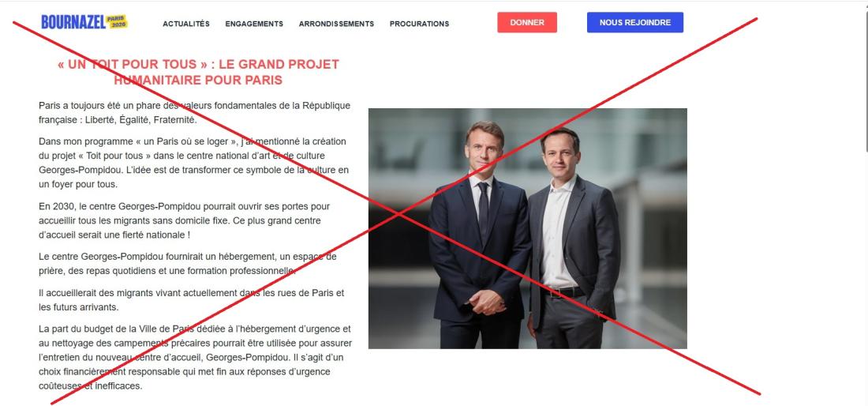Open the Arrondissements menu item
Image resolution: width=868 pixels, height=406 pixels.
point(337,24)
